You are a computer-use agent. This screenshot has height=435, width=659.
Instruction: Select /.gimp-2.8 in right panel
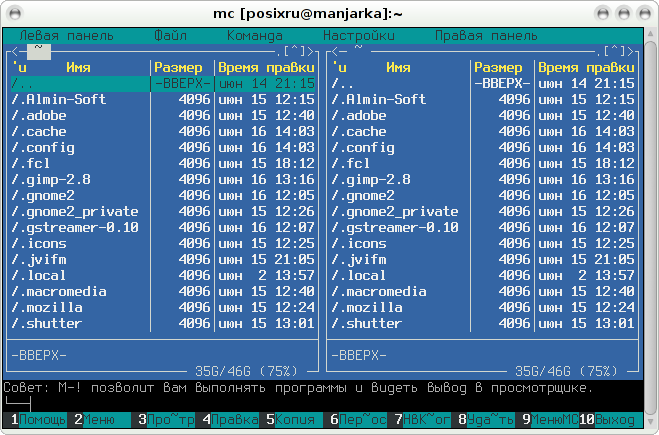482,179
